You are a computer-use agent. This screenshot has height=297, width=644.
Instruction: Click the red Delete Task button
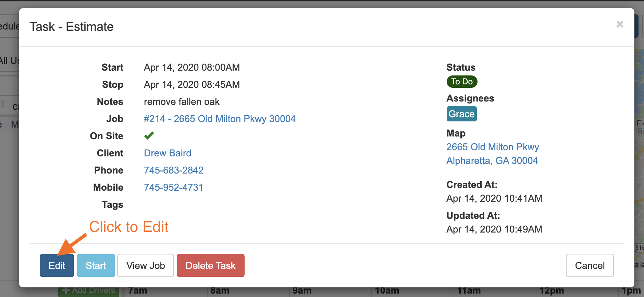click(210, 265)
